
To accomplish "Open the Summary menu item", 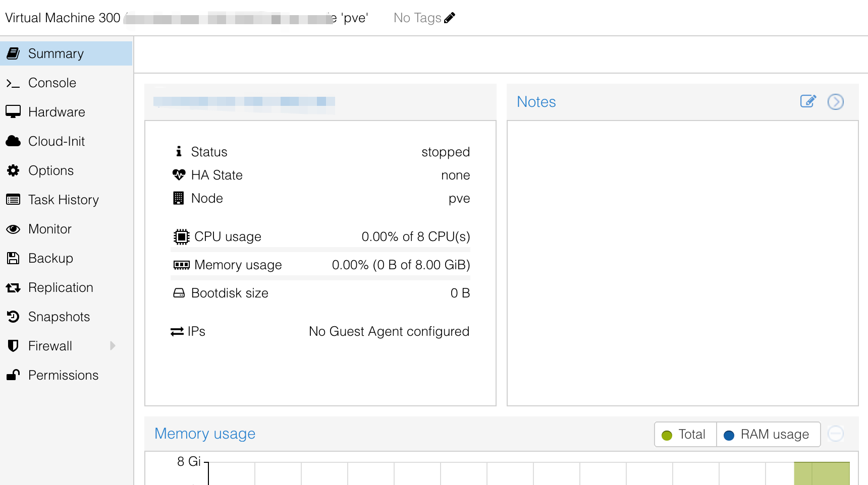I will (x=56, y=53).
